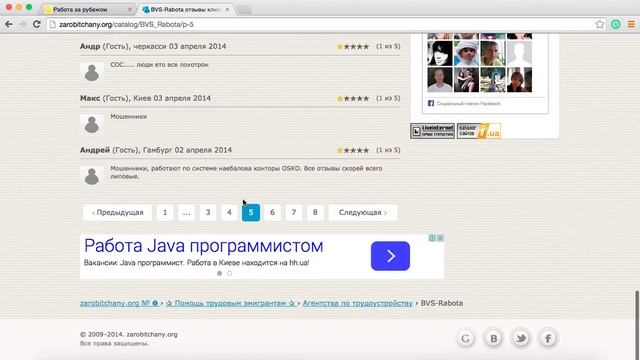Open the blank silhouette Facebook thumbnail

coord(519,53)
